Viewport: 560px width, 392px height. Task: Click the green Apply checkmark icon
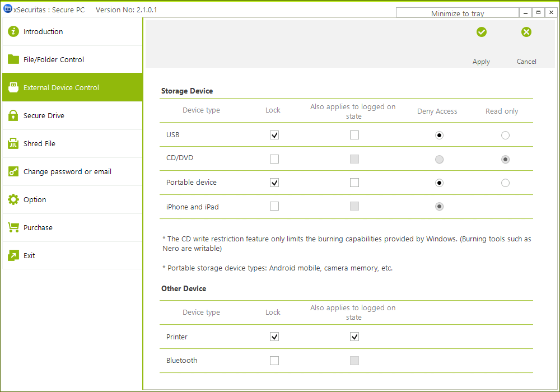482,32
